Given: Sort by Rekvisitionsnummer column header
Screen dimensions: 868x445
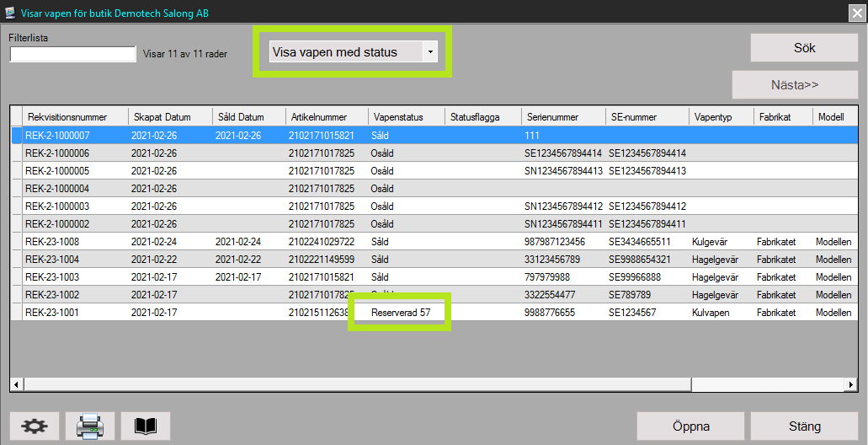Looking at the screenshot, I should 75,117.
